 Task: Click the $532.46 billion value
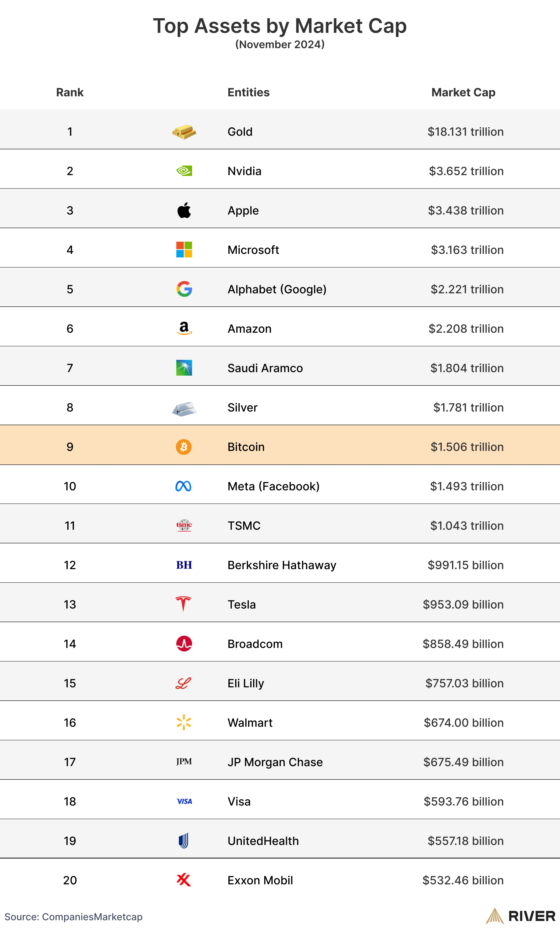[x=463, y=880]
